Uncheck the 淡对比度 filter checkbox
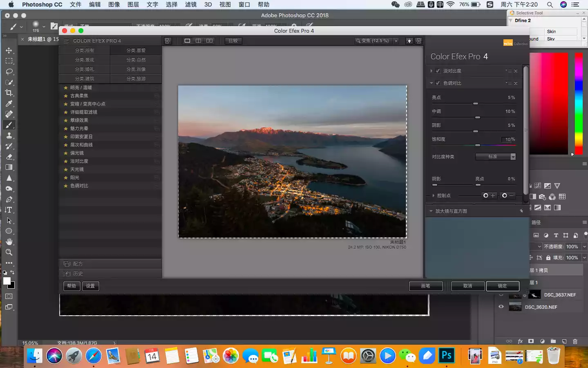 (x=438, y=71)
